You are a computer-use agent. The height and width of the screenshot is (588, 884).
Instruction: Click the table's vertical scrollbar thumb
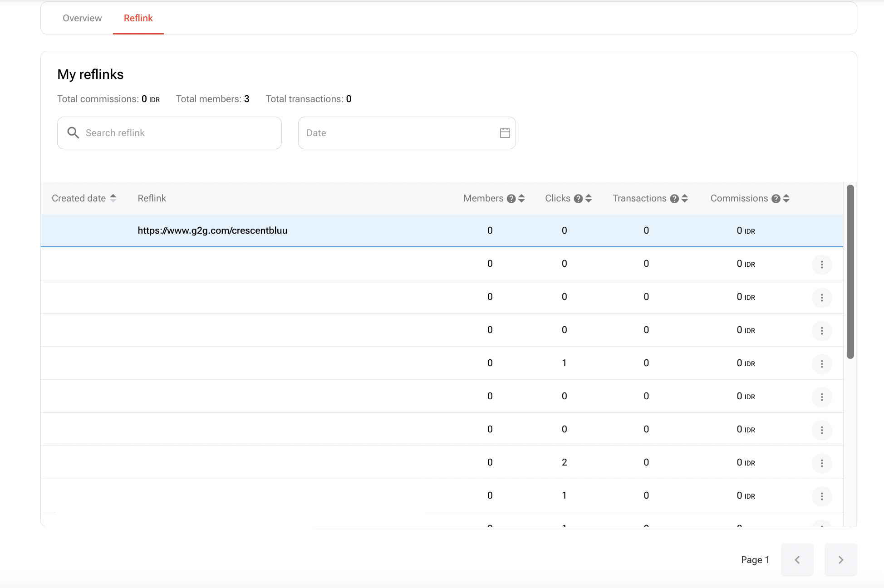coord(850,271)
